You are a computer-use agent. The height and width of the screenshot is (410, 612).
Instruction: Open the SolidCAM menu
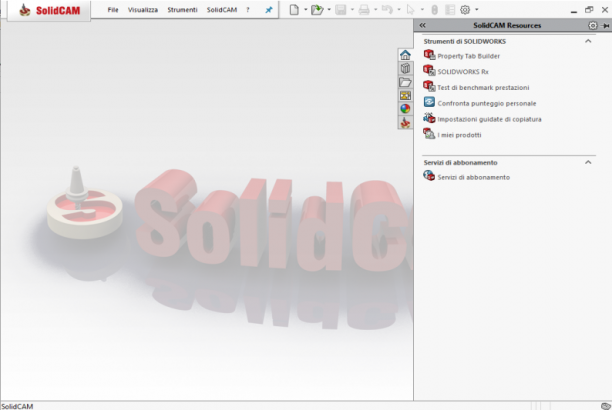(x=222, y=10)
